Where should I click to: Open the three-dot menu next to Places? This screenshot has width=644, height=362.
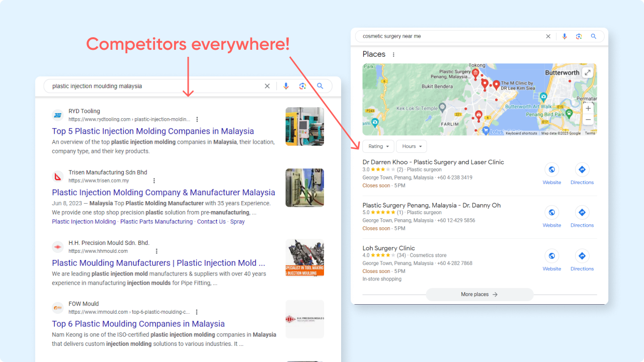pyautogui.click(x=393, y=55)
